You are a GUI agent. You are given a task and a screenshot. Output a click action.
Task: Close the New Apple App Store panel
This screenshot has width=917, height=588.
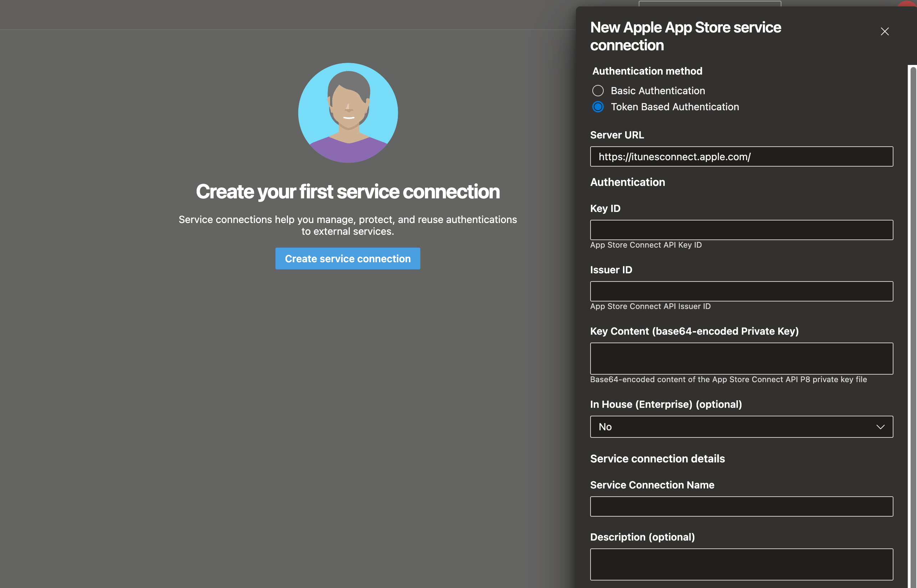885,31
